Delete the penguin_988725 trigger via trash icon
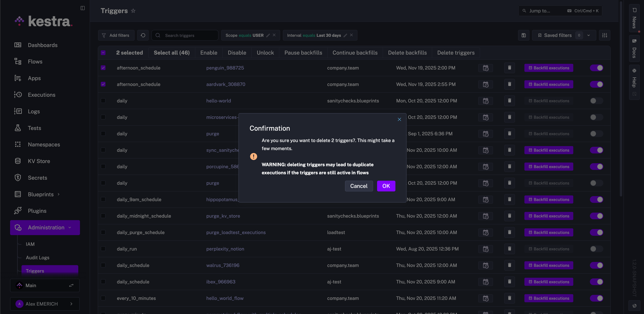Image resolution: width=644 pixels, height=314 pixels. point(509,68)
